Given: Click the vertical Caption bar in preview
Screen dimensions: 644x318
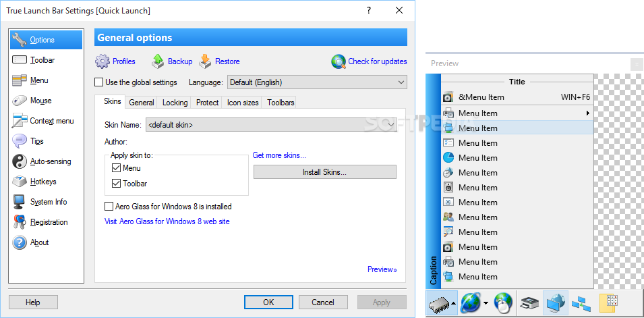Looking at the screenshot, I should coord(434,182).
